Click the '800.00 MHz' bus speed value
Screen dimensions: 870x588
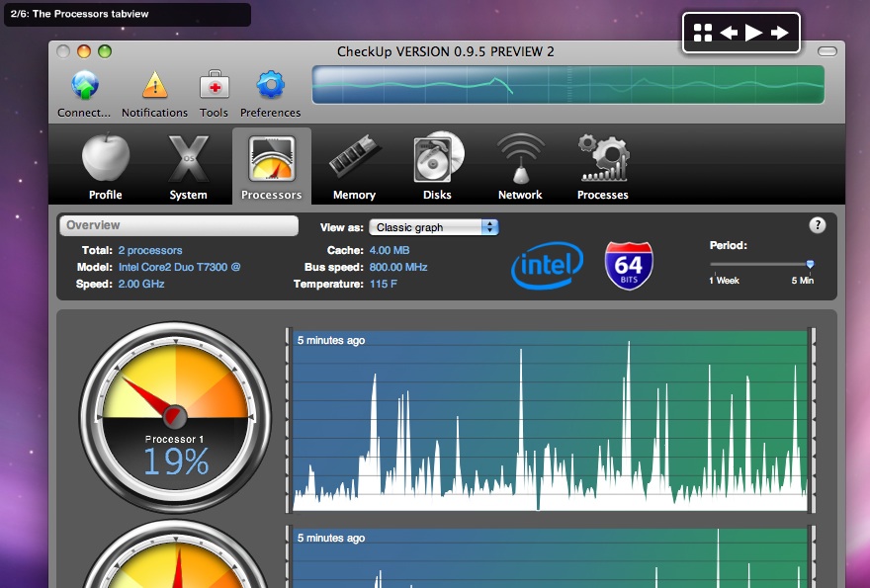(398, 267)
